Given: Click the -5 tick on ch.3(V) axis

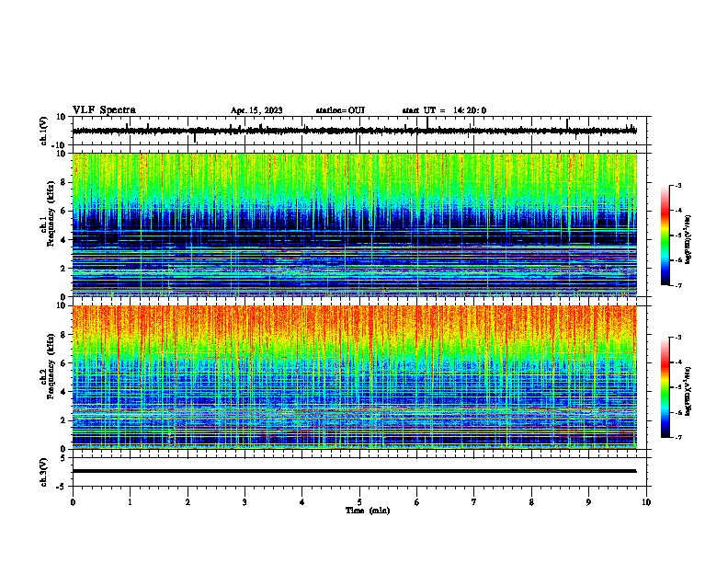Looking at the screenshot, I should 63,487.
